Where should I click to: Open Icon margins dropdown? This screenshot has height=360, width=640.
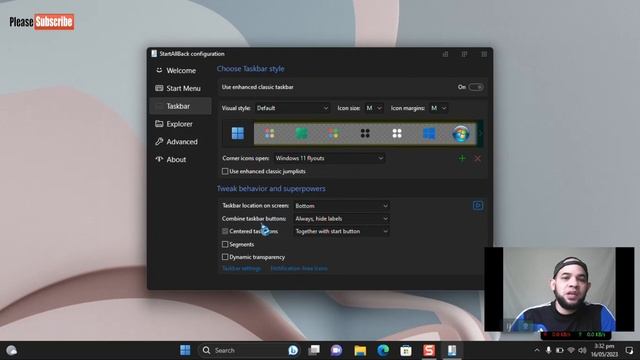tap(439, 108)
